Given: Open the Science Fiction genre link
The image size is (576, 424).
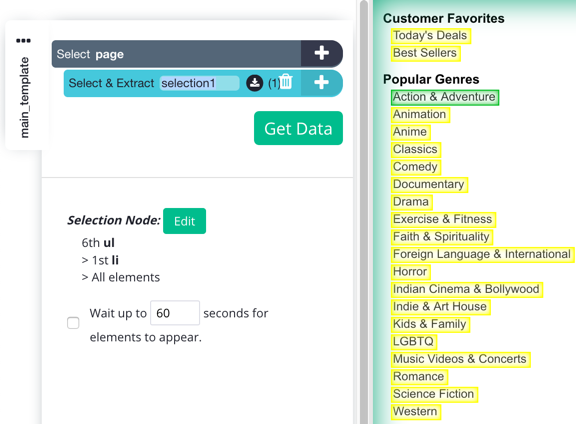Looking at the screenshot, I should (434, 394).
